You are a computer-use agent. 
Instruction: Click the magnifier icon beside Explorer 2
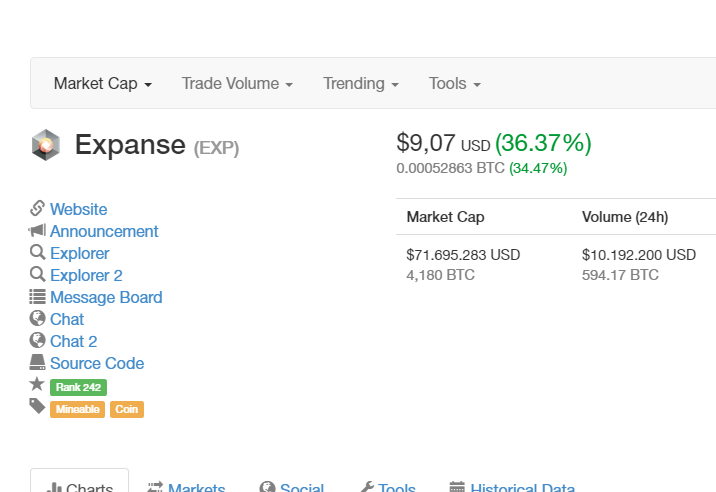click(x=38, y=275)
